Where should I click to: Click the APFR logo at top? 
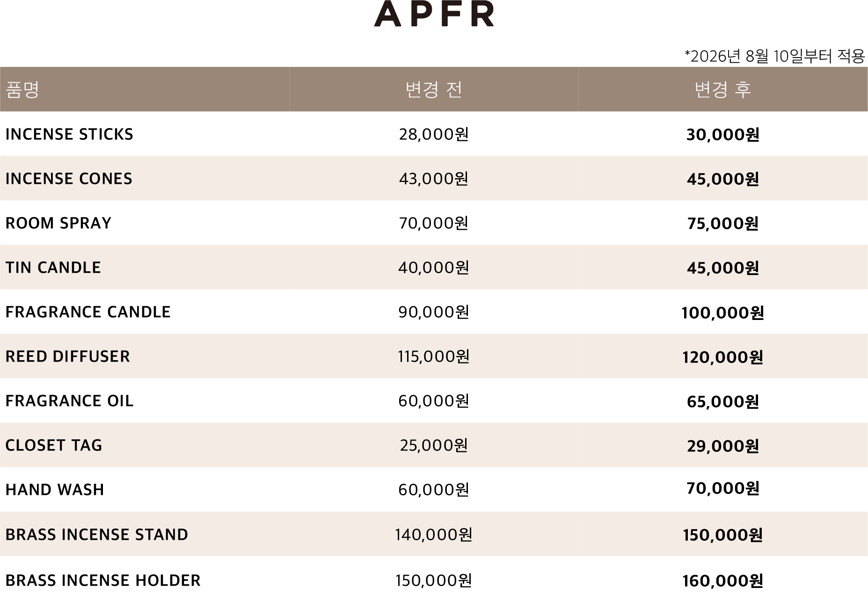pos(434,14)
